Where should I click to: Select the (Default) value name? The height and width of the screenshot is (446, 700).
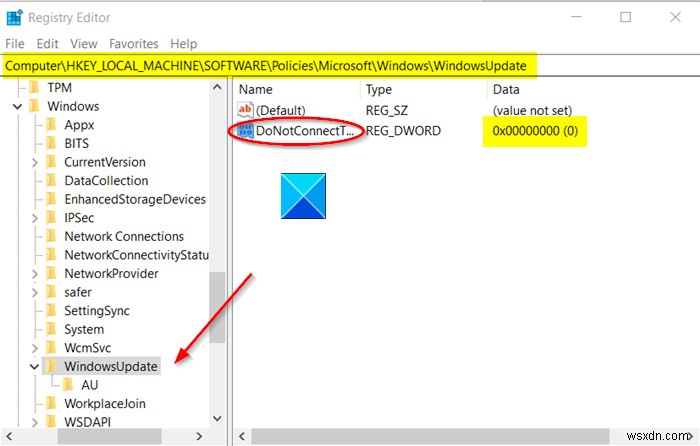pyautogui.click(x=281, y=110)
